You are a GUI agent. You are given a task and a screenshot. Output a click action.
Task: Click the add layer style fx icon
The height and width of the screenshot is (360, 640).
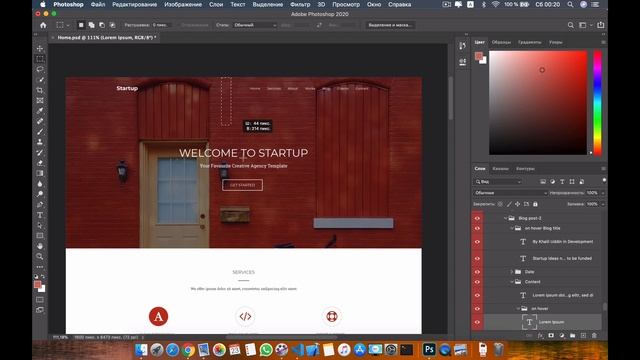[x=540, y=336]
